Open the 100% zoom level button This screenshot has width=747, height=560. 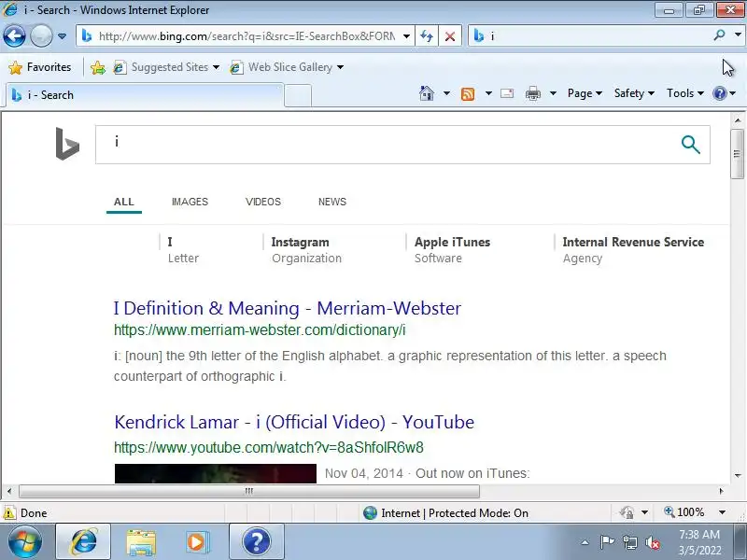[684, 512]
